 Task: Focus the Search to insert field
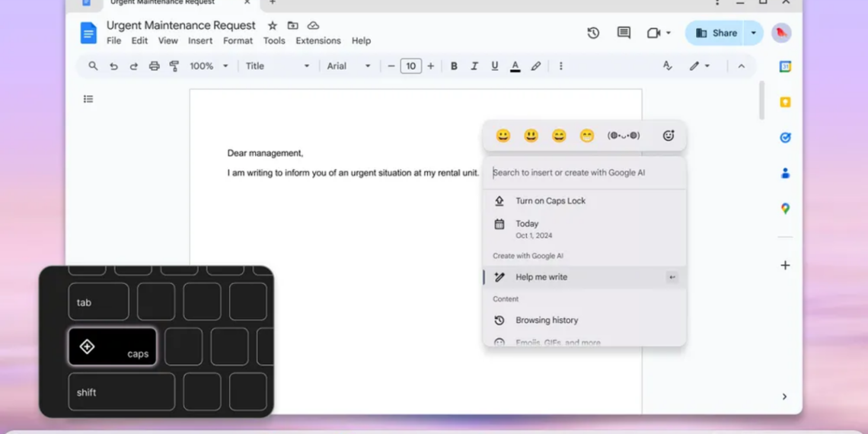585,173
